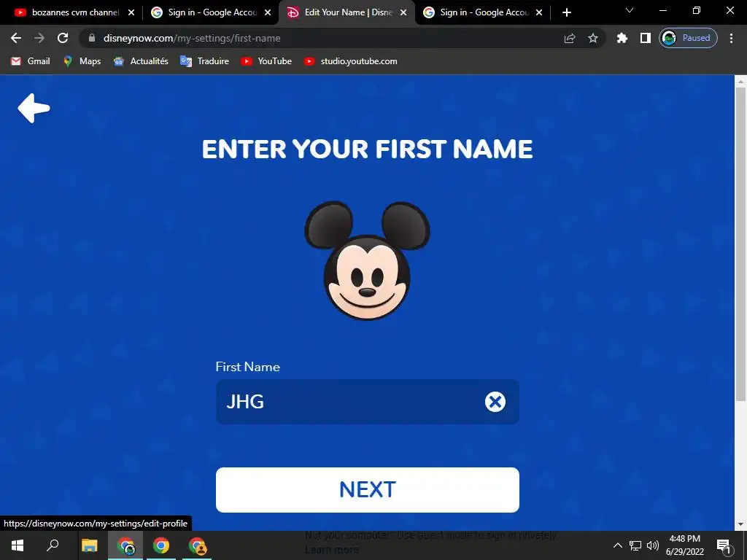Close the last Google Sign in tab
The image size is (747, 560).
[539, 12]
